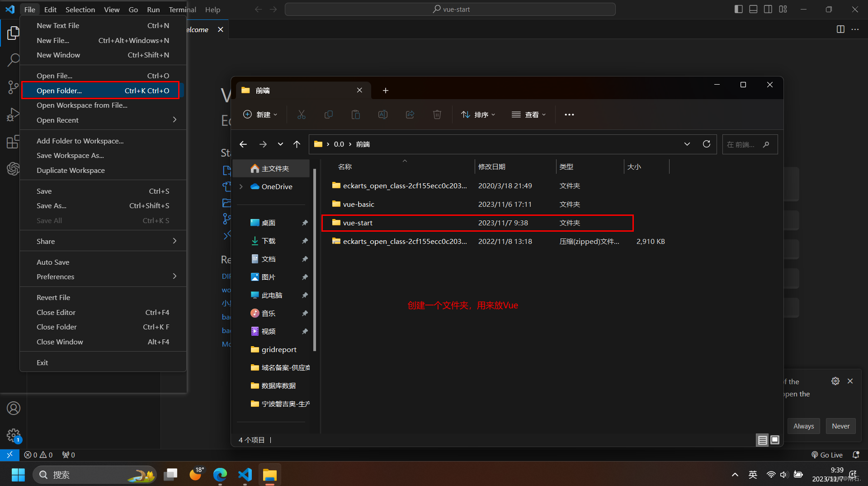Open VS Code Manage settings gear
This screenshot has width=868, height=486.
pos(14,435)
